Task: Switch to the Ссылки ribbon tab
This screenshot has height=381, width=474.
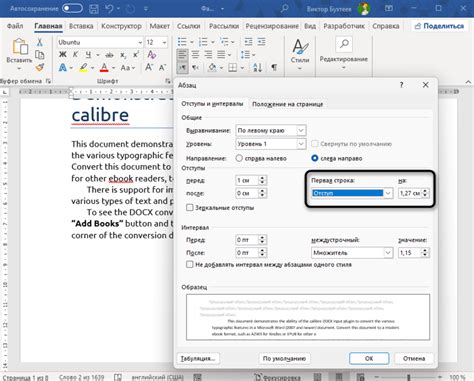Action: 189,26
